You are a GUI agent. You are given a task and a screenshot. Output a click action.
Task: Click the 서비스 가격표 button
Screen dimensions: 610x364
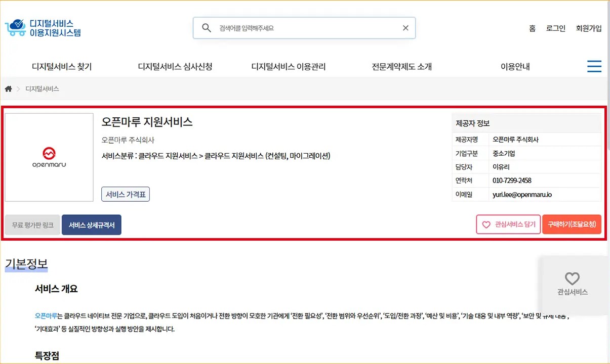(125, 193)
